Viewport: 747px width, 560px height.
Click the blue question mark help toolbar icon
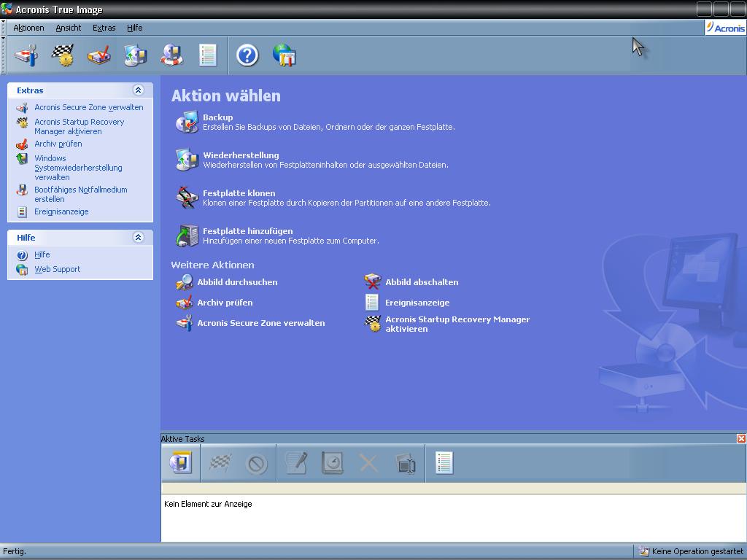coord(247,55)
